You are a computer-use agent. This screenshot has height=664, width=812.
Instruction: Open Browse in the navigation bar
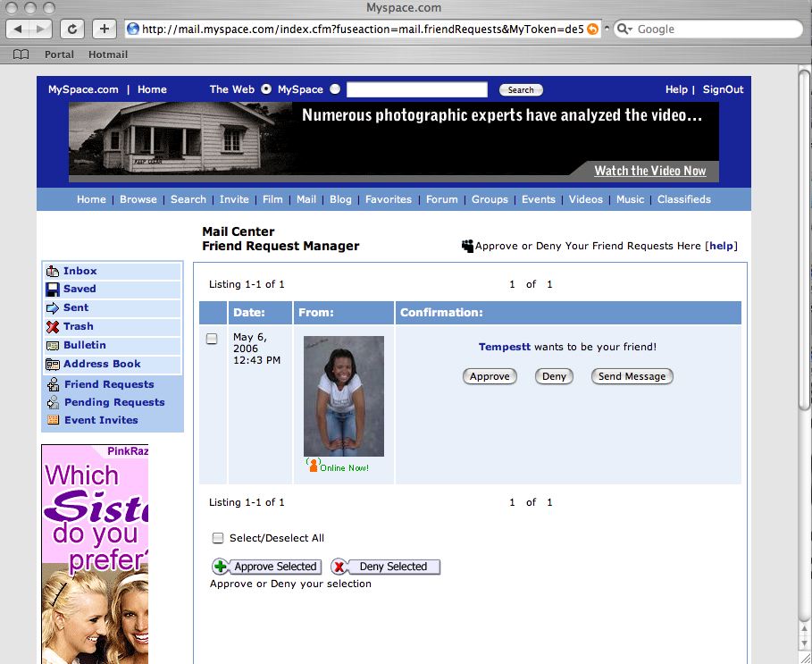coord(138,199)
